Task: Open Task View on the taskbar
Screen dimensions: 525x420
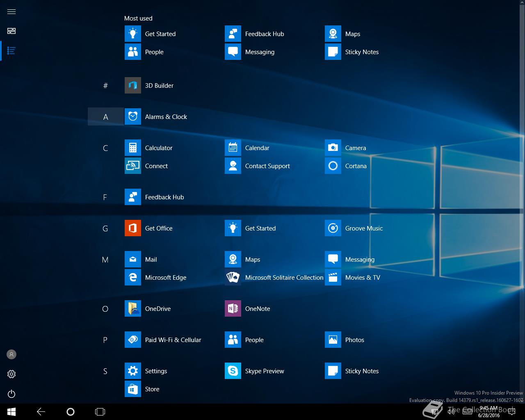Action: click(x=100, y=412)
